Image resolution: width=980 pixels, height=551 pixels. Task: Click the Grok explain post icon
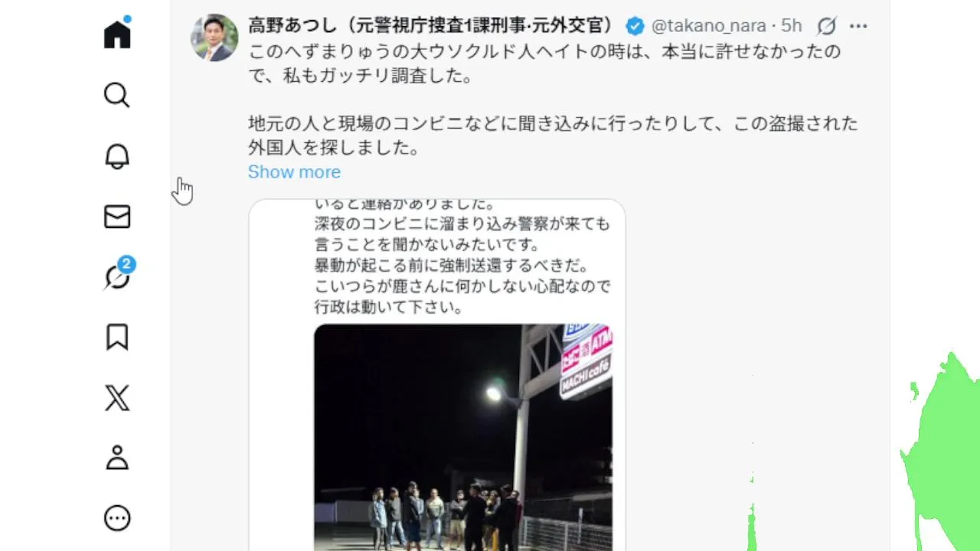coord(826,27)
